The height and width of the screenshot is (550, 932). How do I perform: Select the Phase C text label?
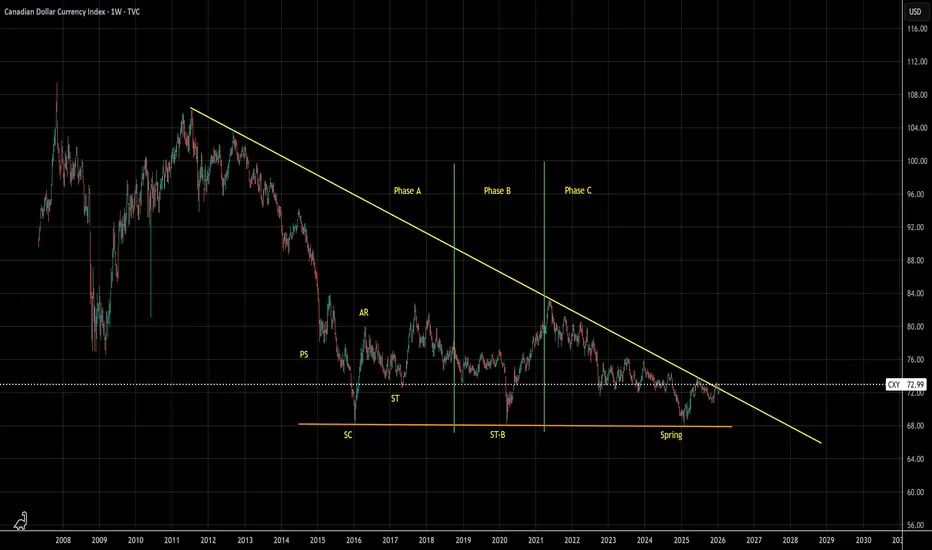[578, 191]
